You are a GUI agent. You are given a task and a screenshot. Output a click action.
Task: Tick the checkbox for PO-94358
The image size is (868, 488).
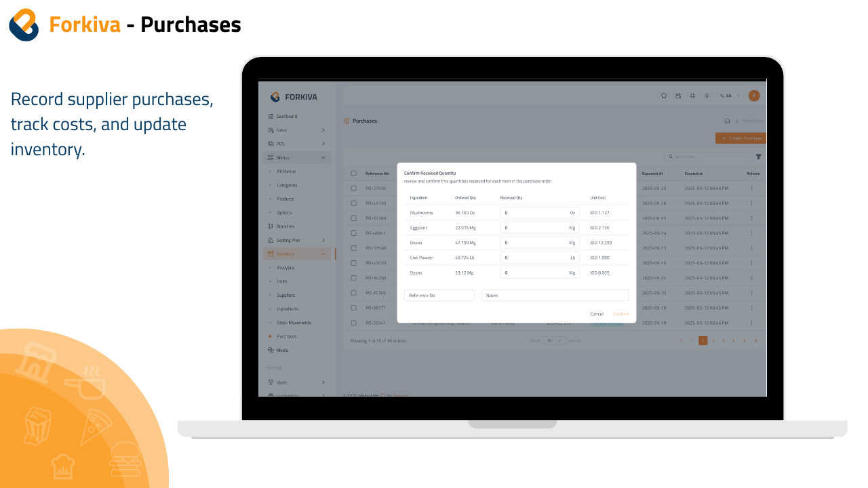pos(353,278)
